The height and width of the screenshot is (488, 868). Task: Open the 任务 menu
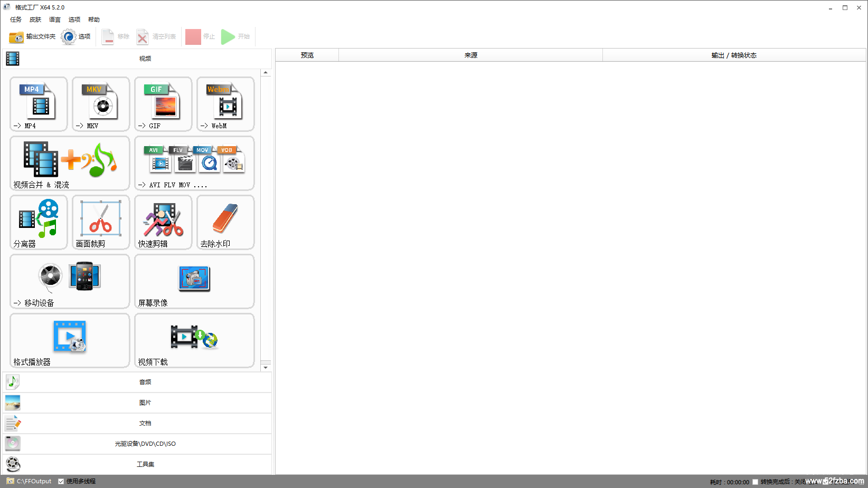pos(16,20)
